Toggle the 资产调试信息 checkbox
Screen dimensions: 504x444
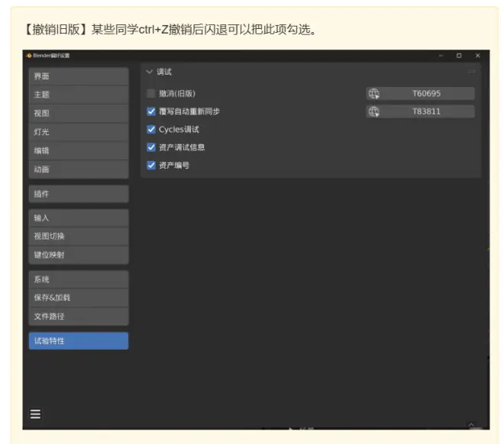(x=151, y=147)
